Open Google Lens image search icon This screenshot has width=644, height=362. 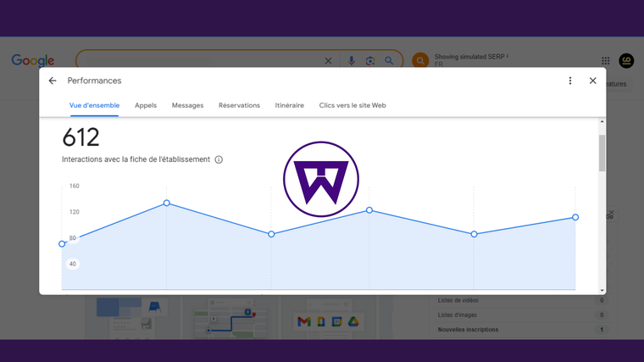pos(370,61)
